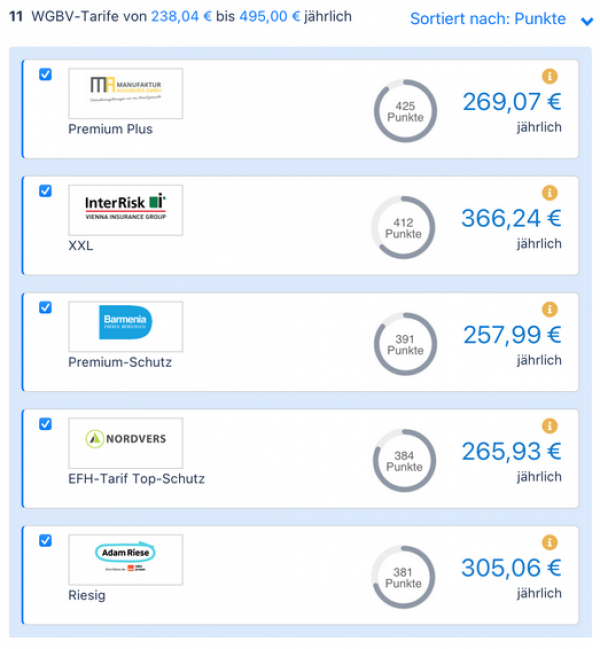
Task: Open info icon for InterRisk XXL tariff
Action: [x=550, y=193]
